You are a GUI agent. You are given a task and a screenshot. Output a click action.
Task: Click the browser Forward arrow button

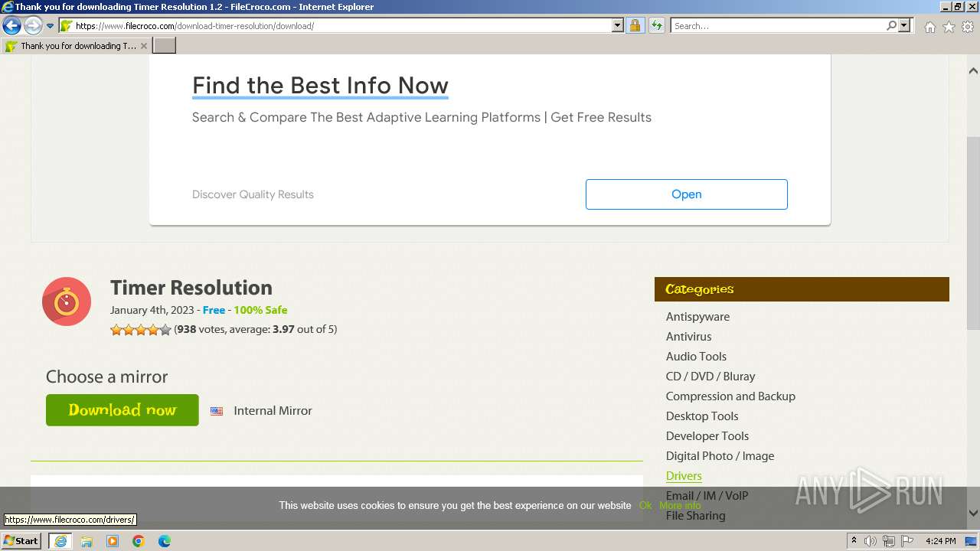click(x=33, y=25)
